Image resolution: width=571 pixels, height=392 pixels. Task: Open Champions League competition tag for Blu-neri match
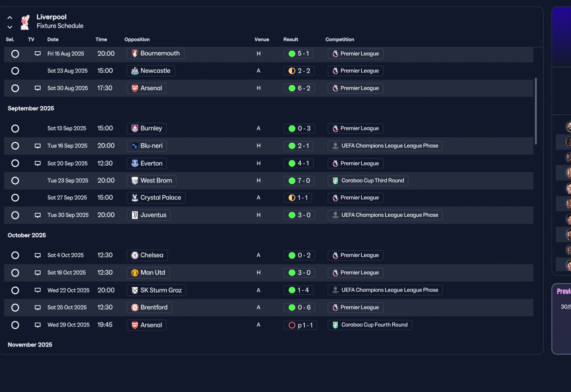pyautogui.click(x=385, y=146)
